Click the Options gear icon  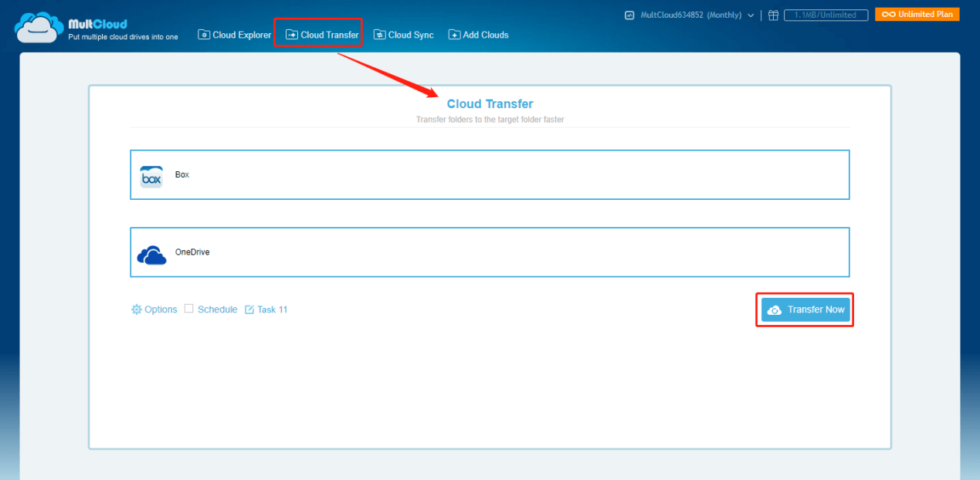coord(137,309)
